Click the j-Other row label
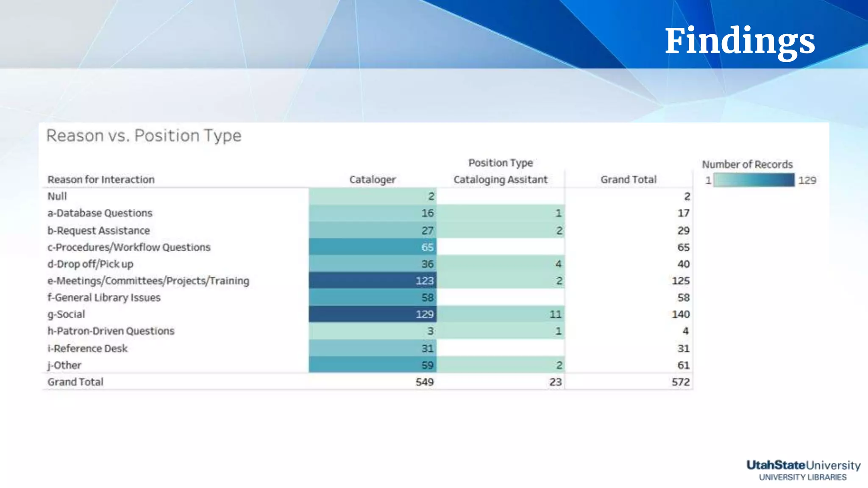868x488 pixels. [64, 365]
